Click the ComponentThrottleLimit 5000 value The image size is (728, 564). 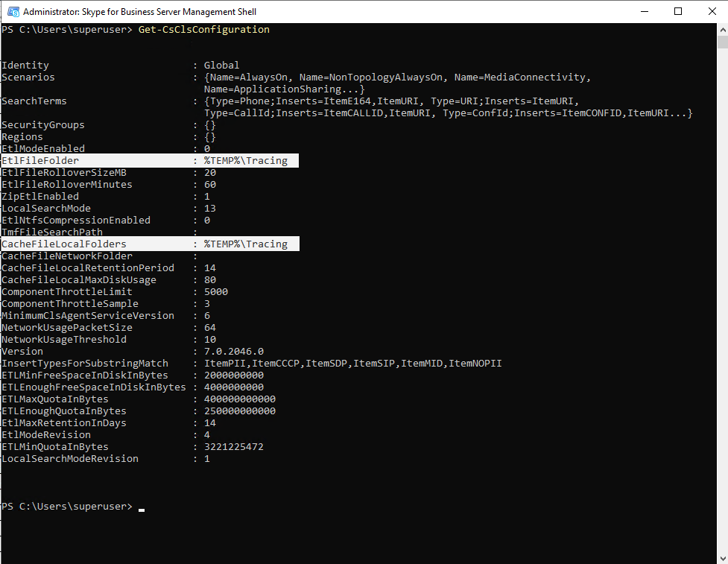click(216, 292)
